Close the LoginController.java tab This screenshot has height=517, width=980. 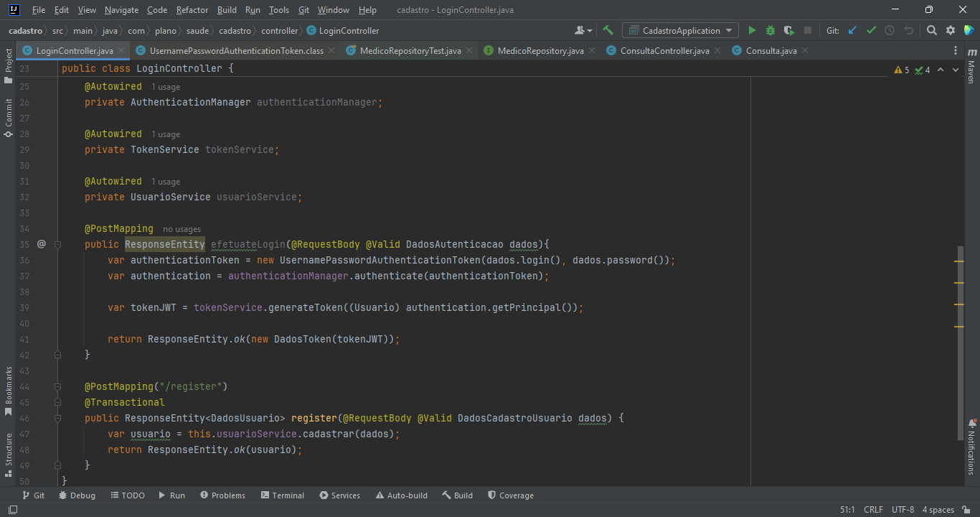(x=121, y=50)
